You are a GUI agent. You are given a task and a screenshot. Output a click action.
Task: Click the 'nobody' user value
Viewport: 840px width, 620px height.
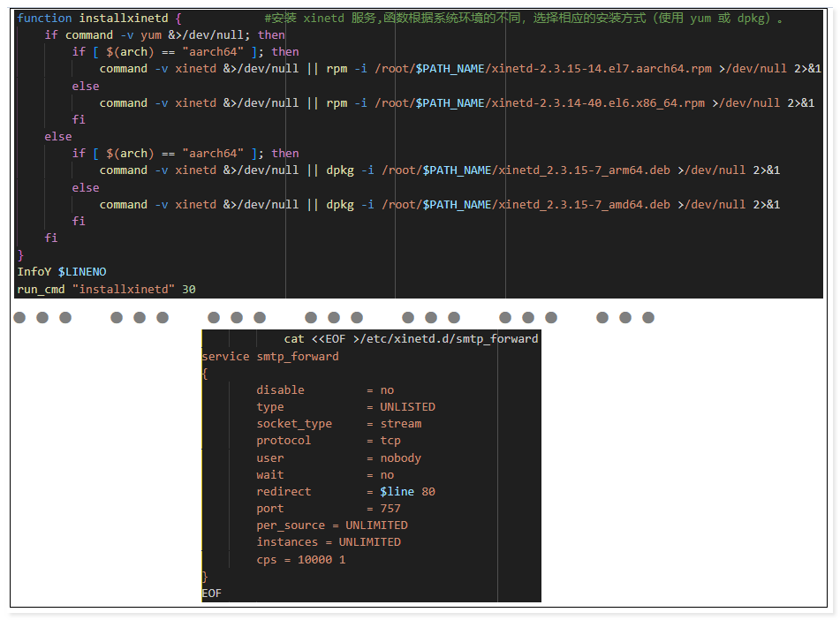coord(400,458)
